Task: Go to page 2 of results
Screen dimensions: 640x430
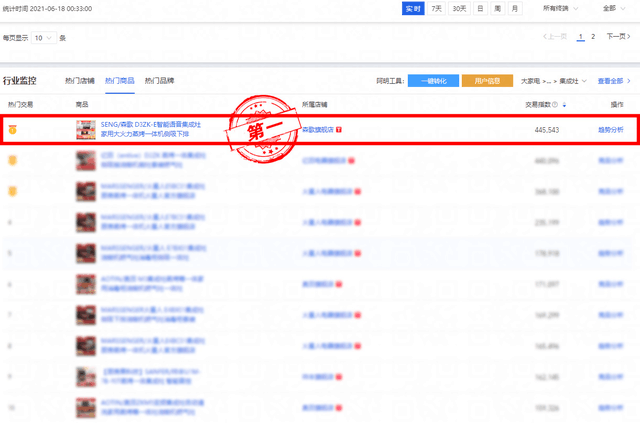Action: 593,37
